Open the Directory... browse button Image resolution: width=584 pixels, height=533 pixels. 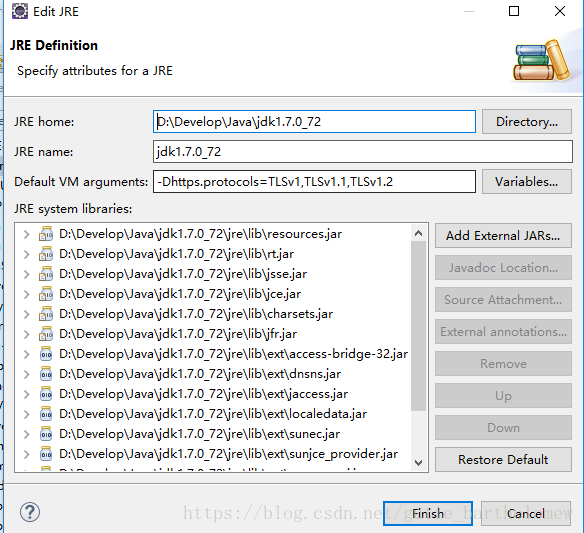[x=527, y=121]
